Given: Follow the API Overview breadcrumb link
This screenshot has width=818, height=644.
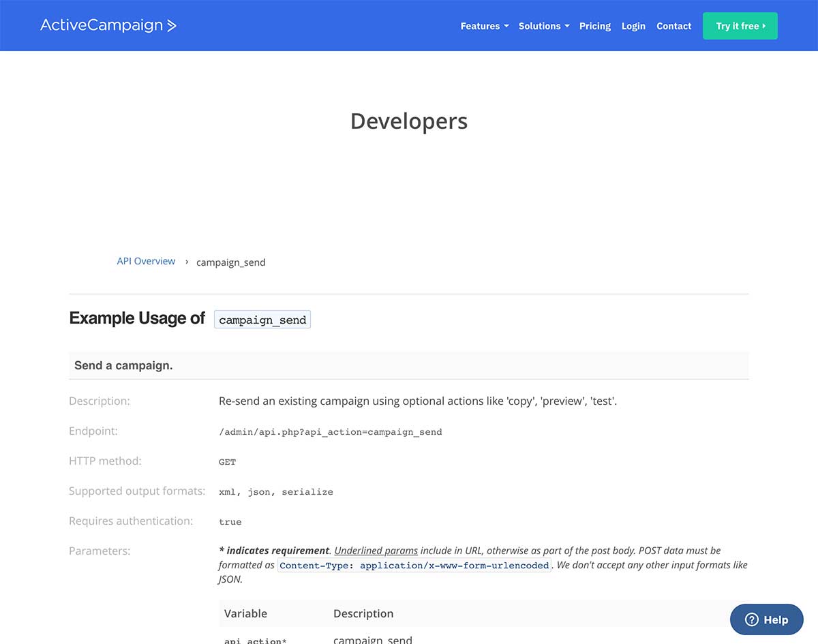Looking at the screenshot, I should [146, 261].
